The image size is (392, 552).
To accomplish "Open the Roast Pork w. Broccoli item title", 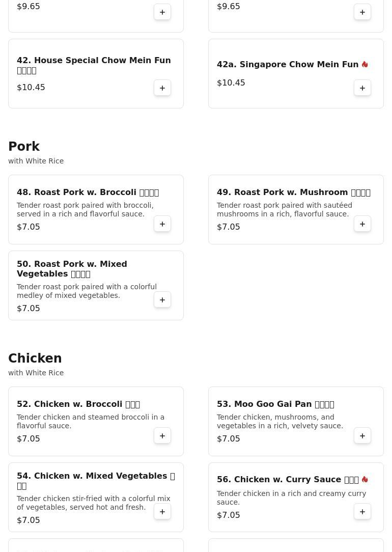I will [88, 192].
